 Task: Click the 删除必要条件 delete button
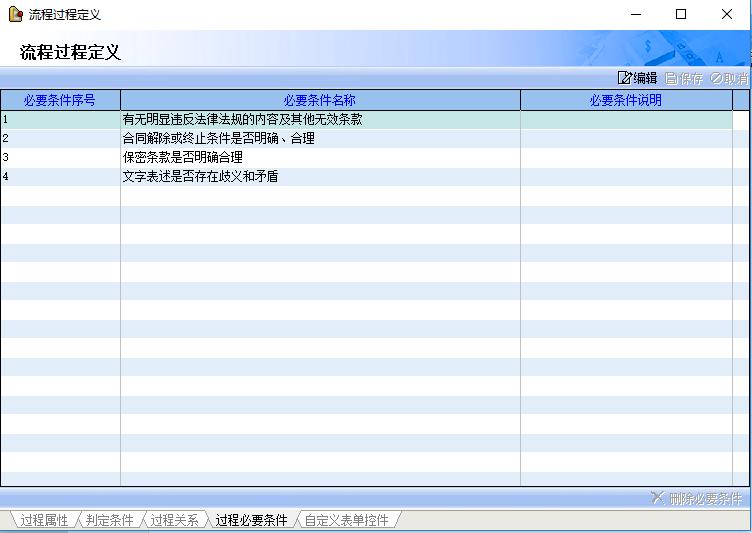[697, 498]
